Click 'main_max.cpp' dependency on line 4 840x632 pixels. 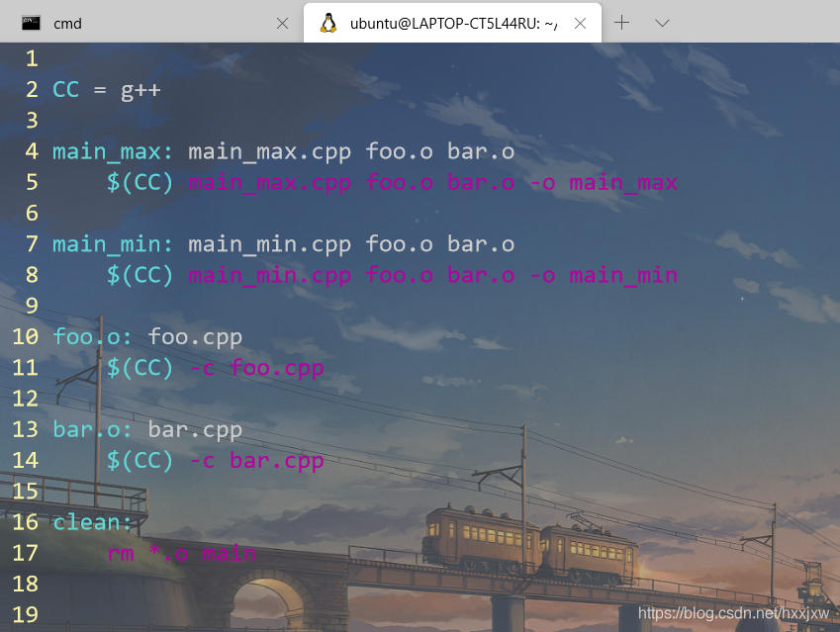point(269,152)
